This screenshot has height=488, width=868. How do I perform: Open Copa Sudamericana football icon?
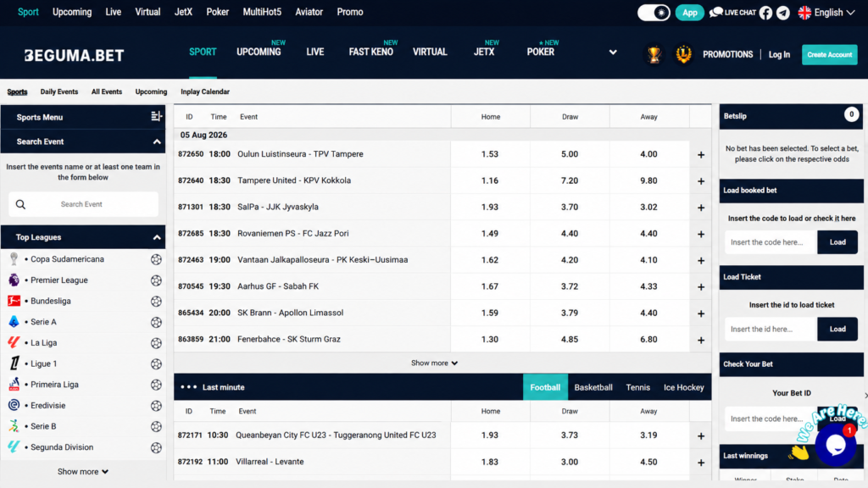click(x=156, y=259)
